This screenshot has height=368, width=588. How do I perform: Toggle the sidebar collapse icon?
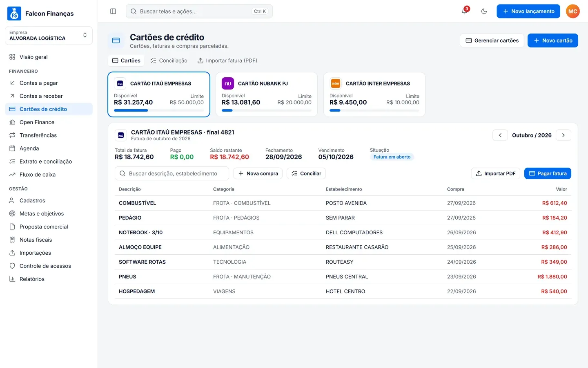point(113,11)
